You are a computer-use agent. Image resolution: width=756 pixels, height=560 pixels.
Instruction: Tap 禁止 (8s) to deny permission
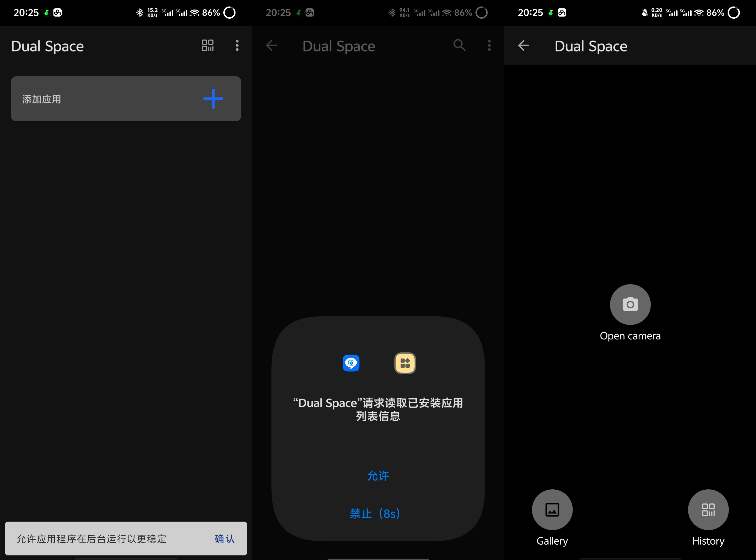(375, 514)
